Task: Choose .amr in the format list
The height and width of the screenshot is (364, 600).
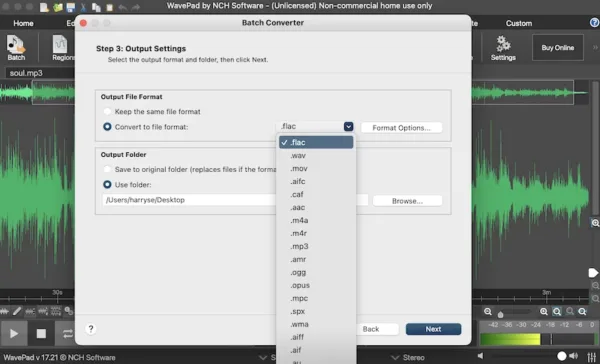Action: [316, 260]
